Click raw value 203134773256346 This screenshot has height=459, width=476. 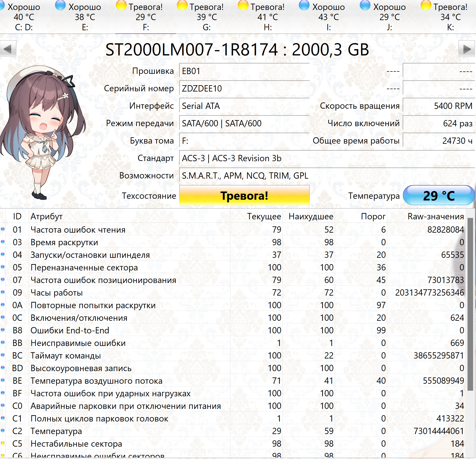point(430,292)
